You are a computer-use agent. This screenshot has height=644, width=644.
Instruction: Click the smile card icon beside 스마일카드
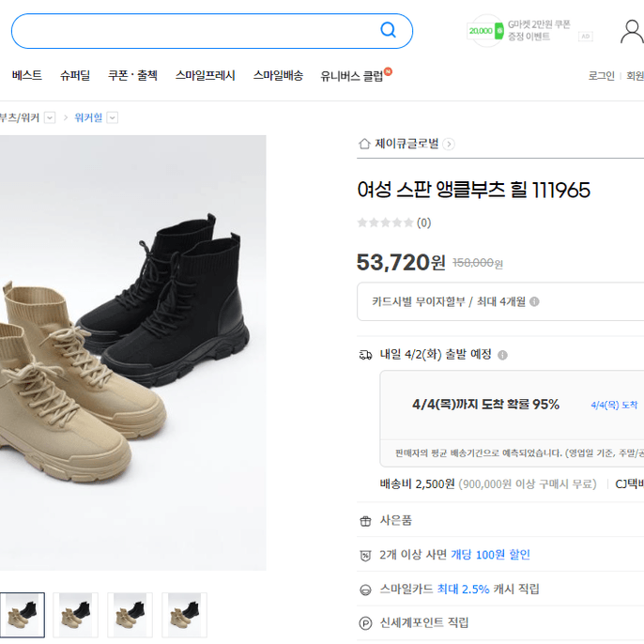(365, 590)
